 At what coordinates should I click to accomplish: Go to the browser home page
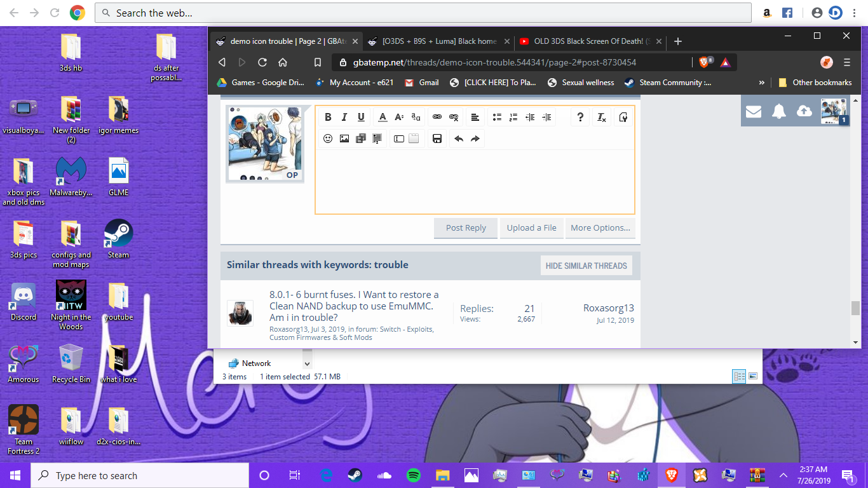283,62
